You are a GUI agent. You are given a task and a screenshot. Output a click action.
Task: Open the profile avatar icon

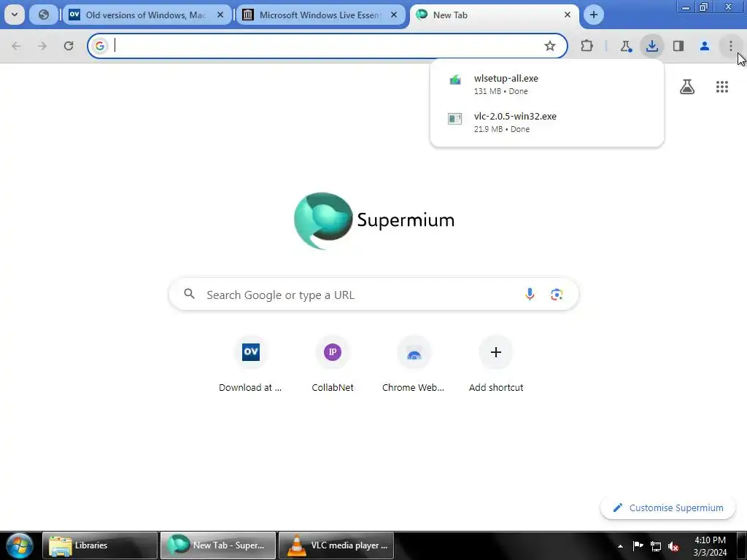704,46
